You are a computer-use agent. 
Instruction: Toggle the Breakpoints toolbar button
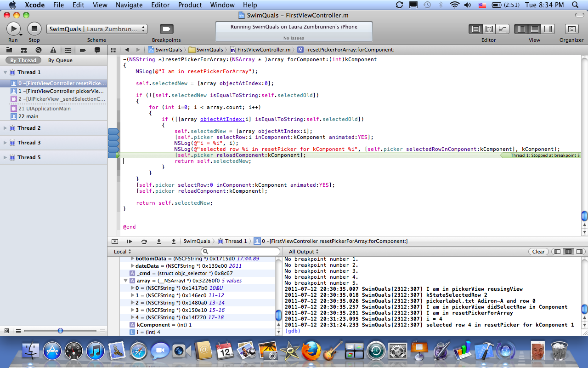coord(166,29)
